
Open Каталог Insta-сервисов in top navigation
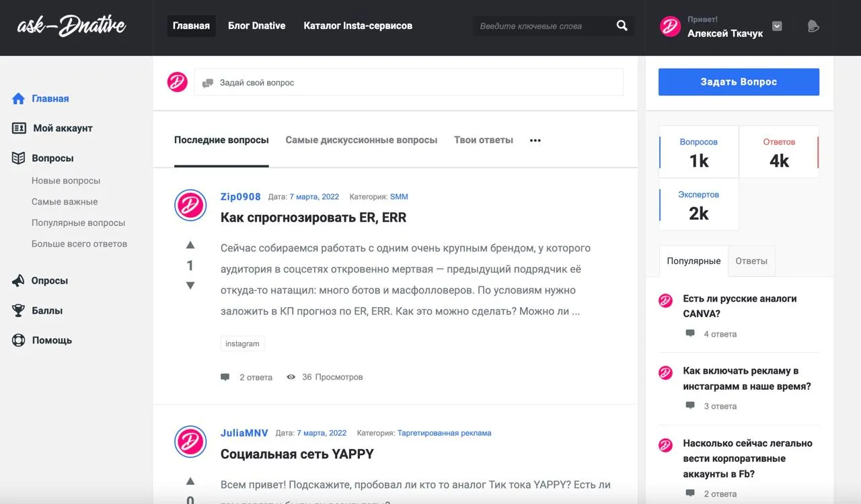(358, 26)
